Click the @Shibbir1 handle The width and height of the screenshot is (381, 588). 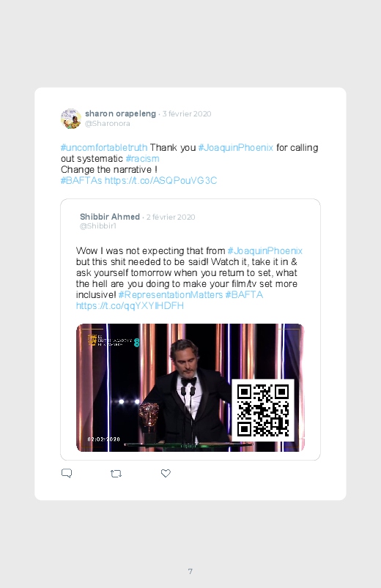coord(98,226)
